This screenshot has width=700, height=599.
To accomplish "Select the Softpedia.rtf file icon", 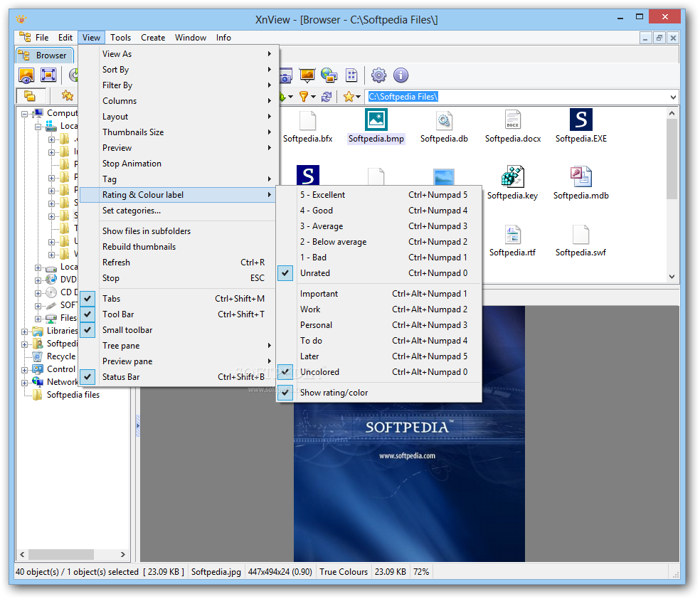I will coord(512,234).
